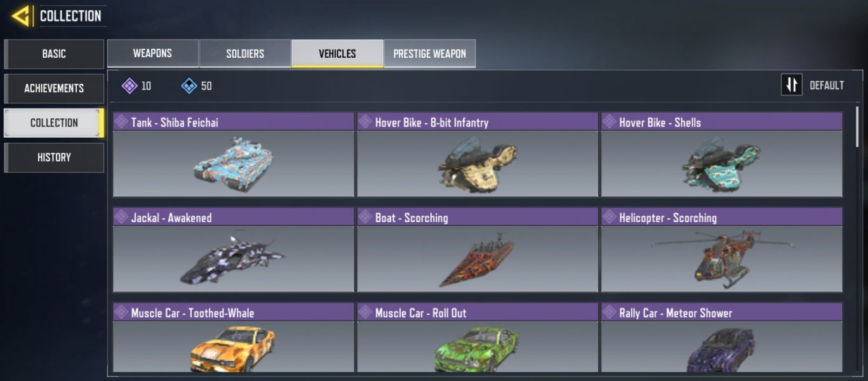868x381 pixels.
Task: Click the vertical scrollbar of vehicle list
Action: pyautogui.click(x=857, y=127)
